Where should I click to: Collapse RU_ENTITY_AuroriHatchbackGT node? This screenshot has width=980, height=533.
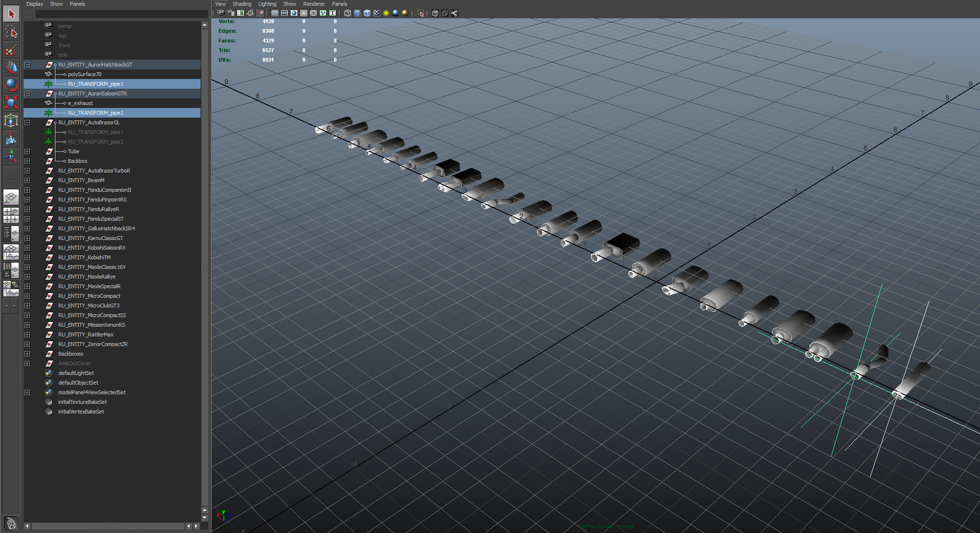[x=27, y=65]
